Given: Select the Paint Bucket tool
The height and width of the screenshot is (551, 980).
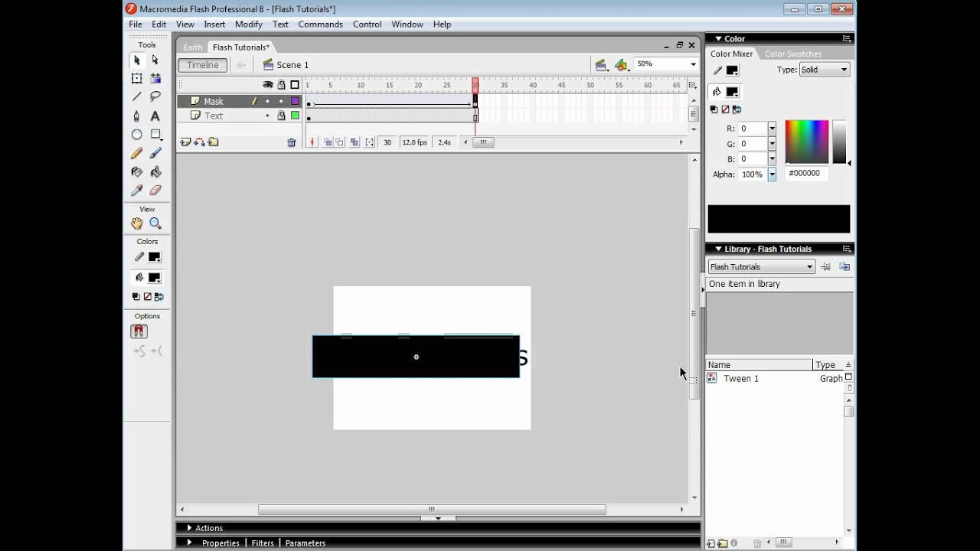Looking at the screenshot, I should 155,171.
